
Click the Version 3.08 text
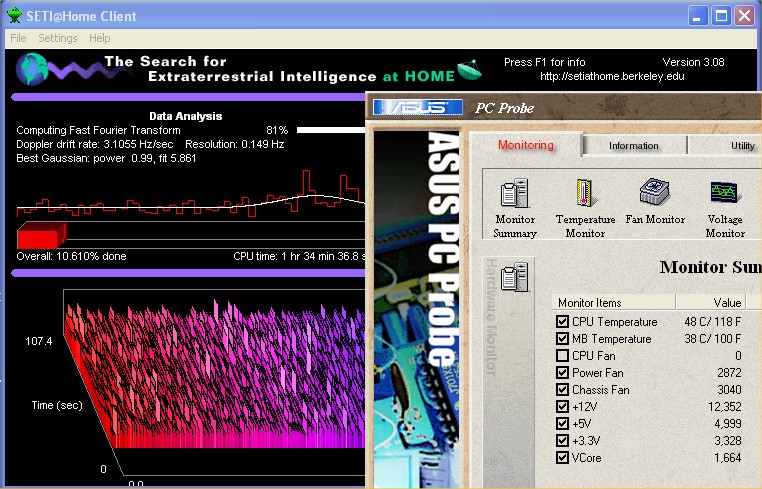coord(693,62)
